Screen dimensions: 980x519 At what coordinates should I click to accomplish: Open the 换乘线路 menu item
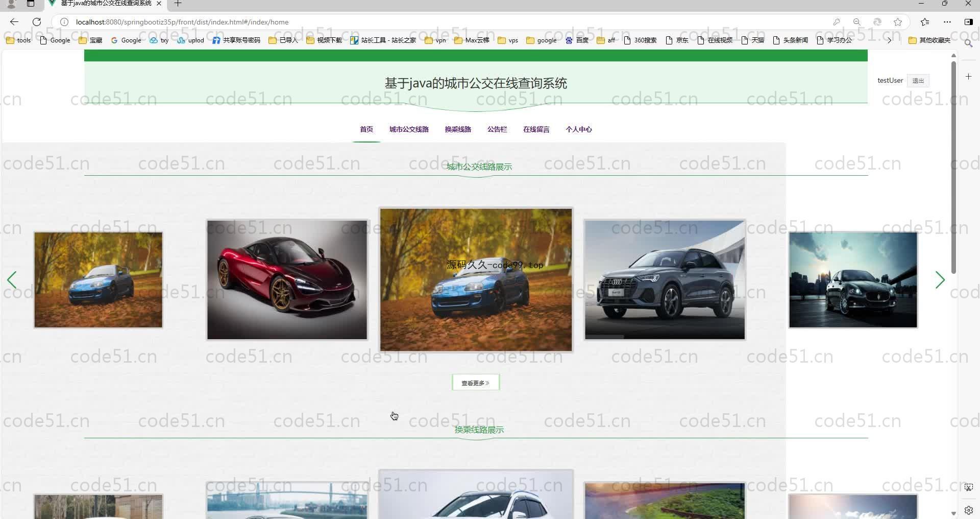(x=458, y=130)
